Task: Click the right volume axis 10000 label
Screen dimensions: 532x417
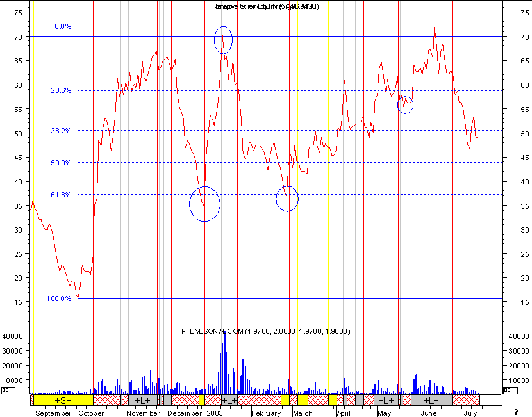Action: (x=519, y=380)
